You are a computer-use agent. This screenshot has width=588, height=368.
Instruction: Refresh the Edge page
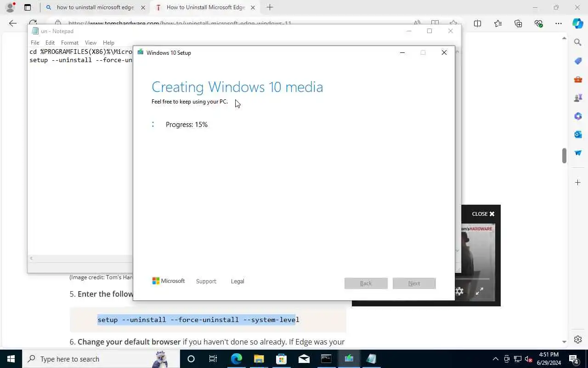point(33,23)
